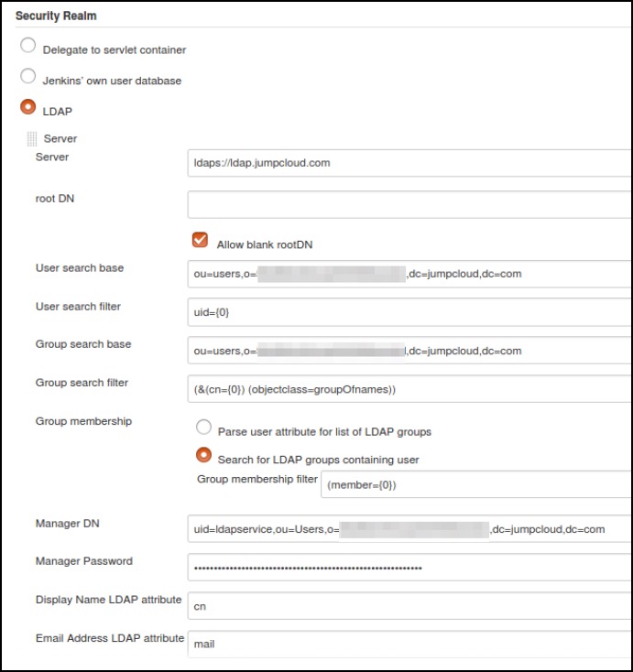The width and height of the screenshot is (633, 672).
Task: Focus the Display Name LDAP attribute field
Action: pos(409,606)
